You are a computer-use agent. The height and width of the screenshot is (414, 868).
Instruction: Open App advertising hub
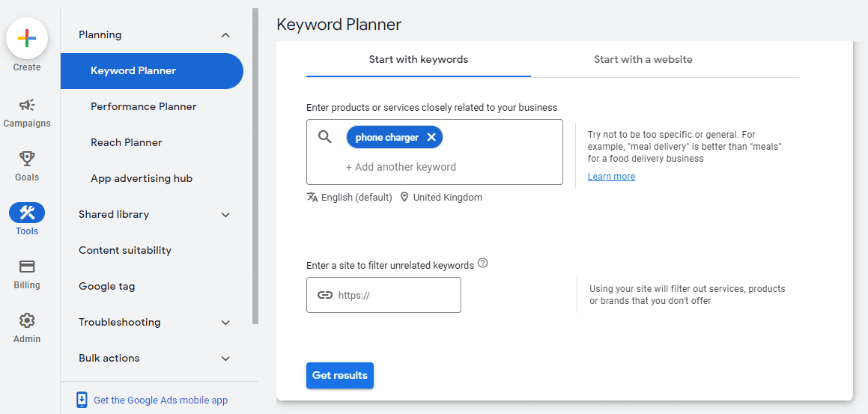pos(142,179)
